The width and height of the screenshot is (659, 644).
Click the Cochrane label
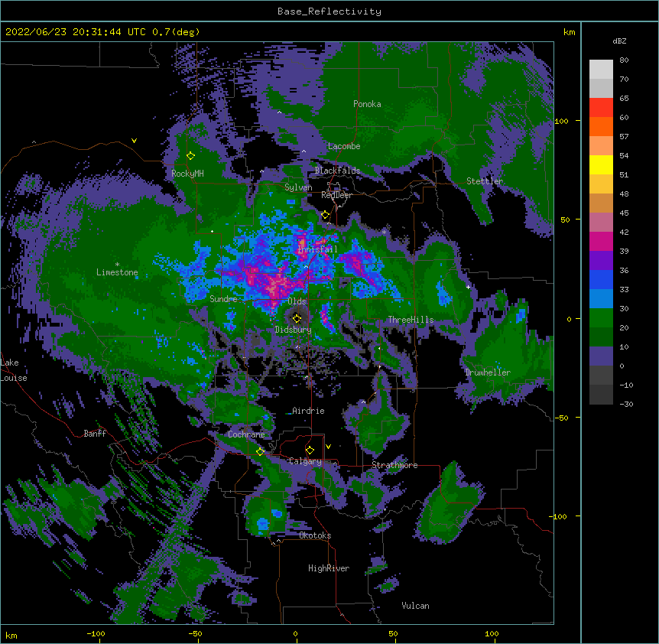click(246, 434)
